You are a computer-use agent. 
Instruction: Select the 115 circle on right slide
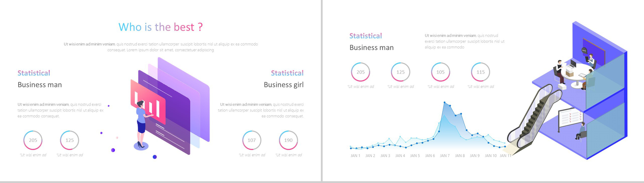(480, 72)
